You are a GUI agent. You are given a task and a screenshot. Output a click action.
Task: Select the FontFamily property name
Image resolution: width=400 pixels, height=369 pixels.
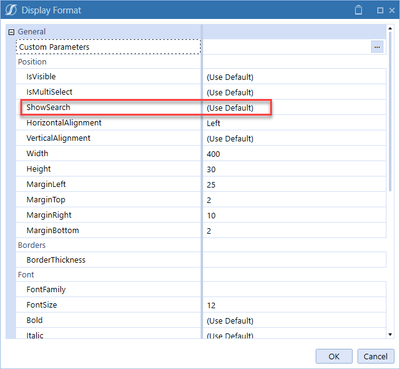(46, 289)
